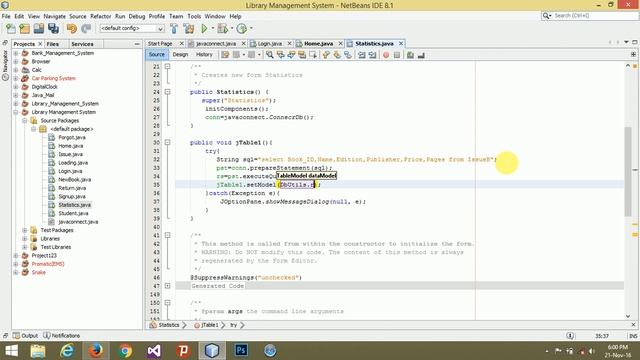Open Photoshop from the taskbar
Image resolution: width=640 pixels, height=360 pixels.
tap(241, 351)
